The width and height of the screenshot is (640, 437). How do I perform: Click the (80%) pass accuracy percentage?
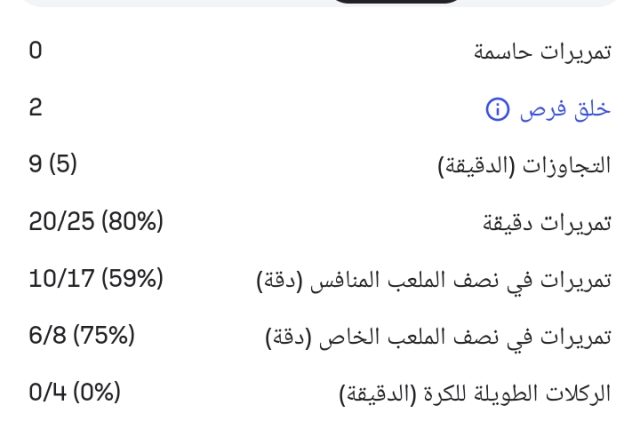(134, 222)
